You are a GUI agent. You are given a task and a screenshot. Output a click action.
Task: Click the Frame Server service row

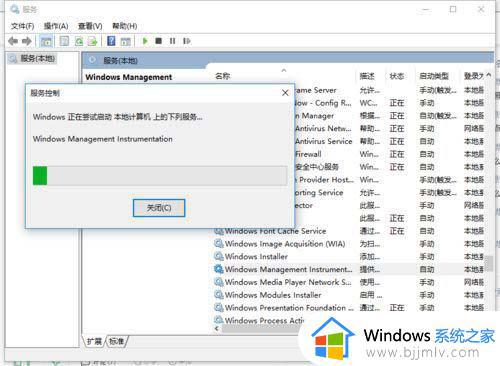[390, 90]
